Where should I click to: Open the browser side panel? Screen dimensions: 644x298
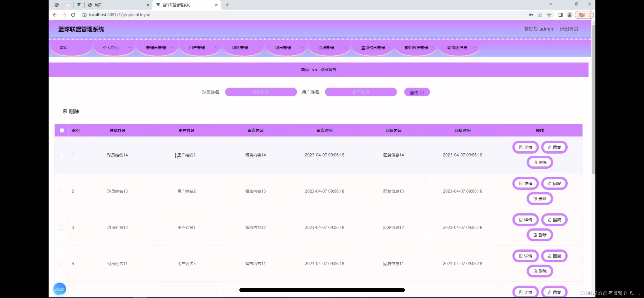pyautogui.click(x=560, y=15)
